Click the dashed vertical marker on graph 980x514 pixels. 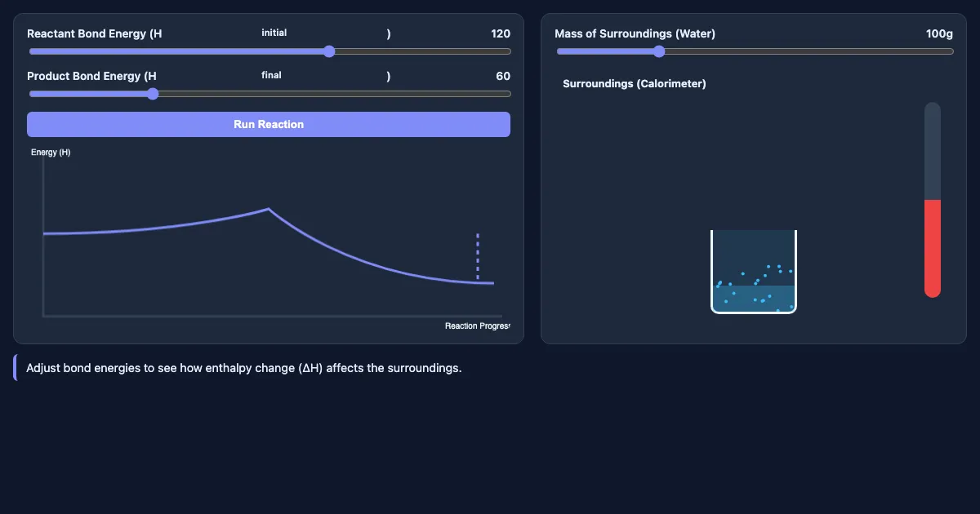[x=478, y=257]
